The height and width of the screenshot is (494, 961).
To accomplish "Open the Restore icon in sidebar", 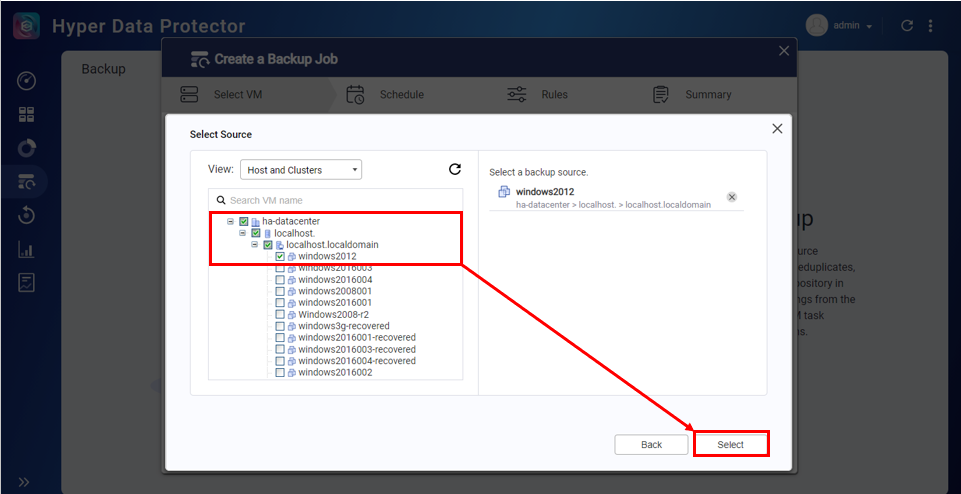I will tap(26, 215).
